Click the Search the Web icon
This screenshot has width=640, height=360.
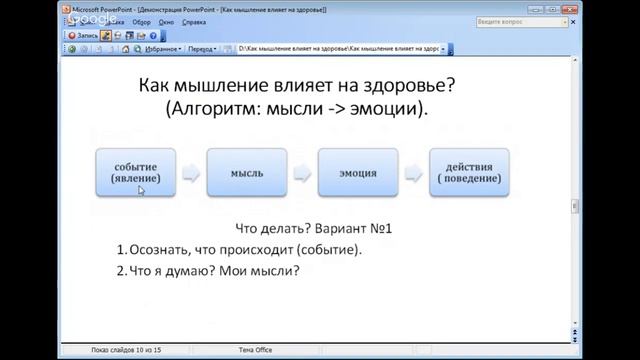tap(138, 49)
